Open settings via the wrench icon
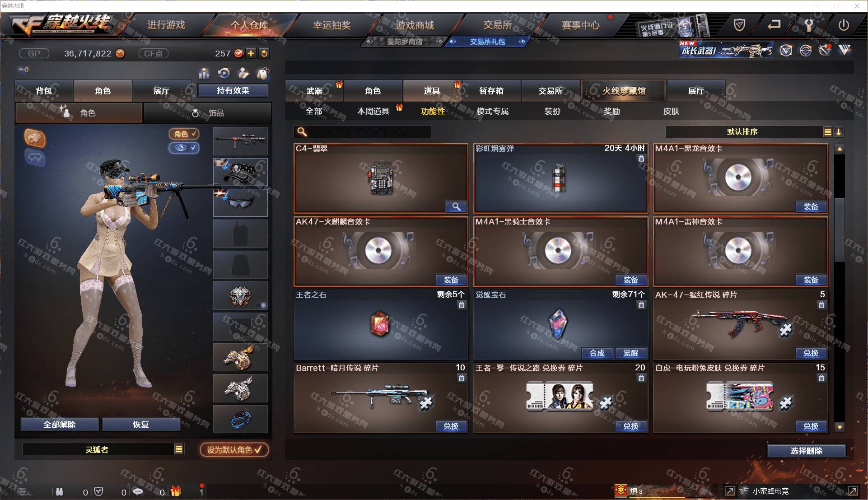 (808, 25)
